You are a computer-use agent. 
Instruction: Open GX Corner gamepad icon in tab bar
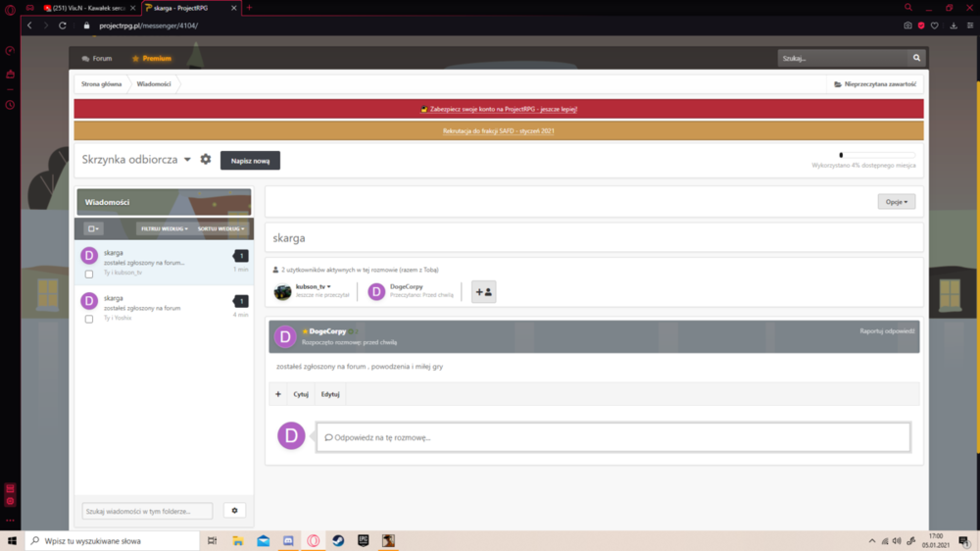(30, 8)
